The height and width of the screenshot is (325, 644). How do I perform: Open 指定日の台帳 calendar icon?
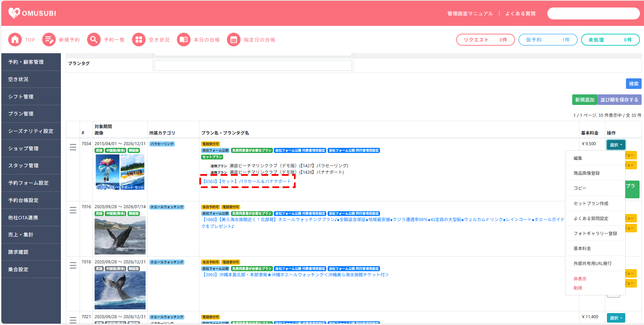[234, 40]
